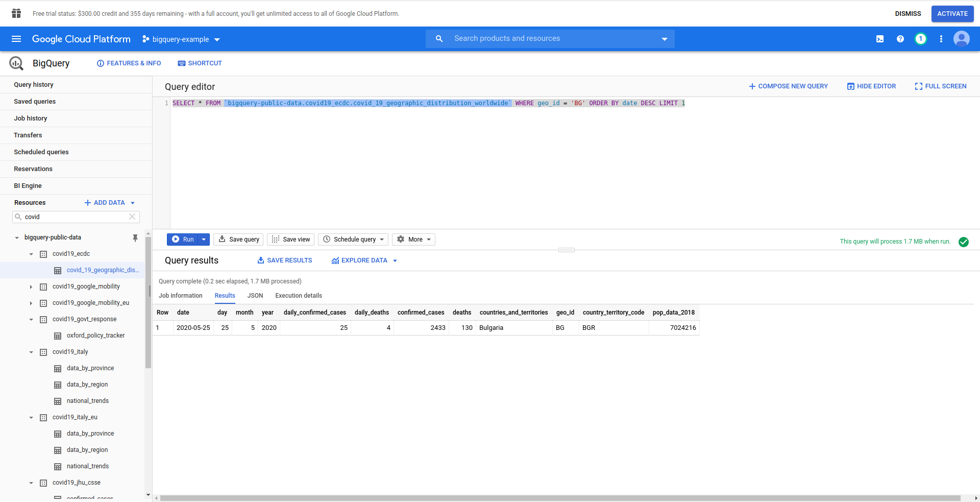Open Query history in the sidebar

76,85
